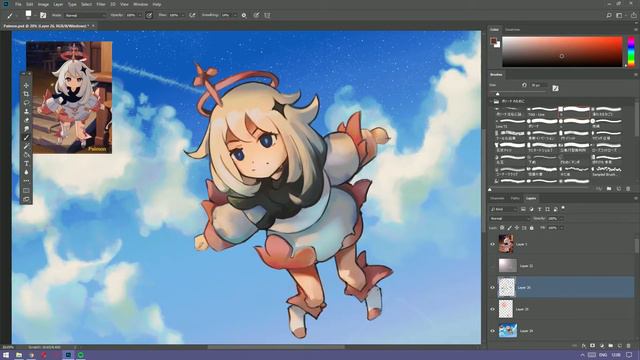640x360 pixels.
Task: Open layer Opacity arrow in Layers panel
Action: 561,218
